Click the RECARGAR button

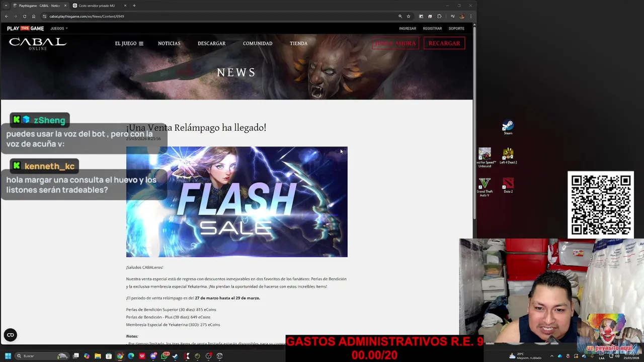click(444, 43)
